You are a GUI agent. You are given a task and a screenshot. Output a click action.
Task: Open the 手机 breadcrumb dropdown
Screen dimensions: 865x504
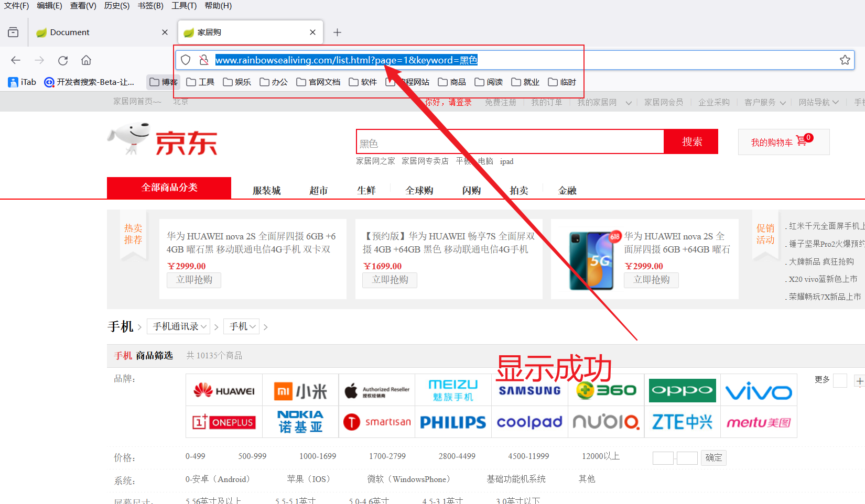[x=242, y=326]
